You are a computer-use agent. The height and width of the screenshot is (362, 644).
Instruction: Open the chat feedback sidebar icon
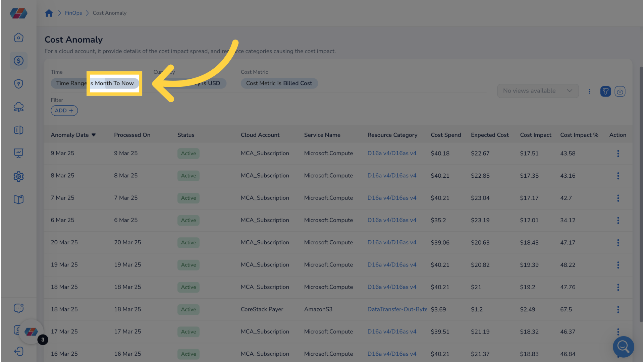click(18, 308)
